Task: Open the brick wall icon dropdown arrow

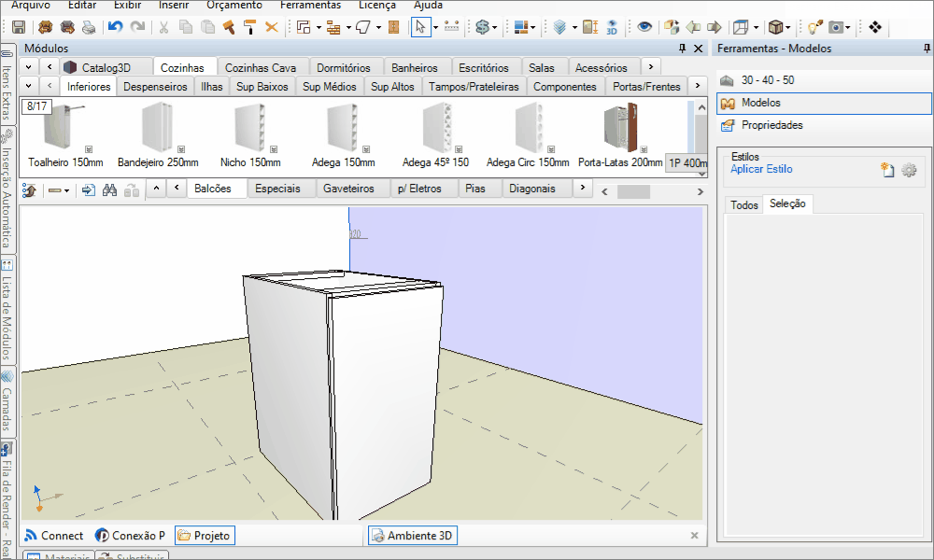Action: pyautogui.click(x=348, y=27)
